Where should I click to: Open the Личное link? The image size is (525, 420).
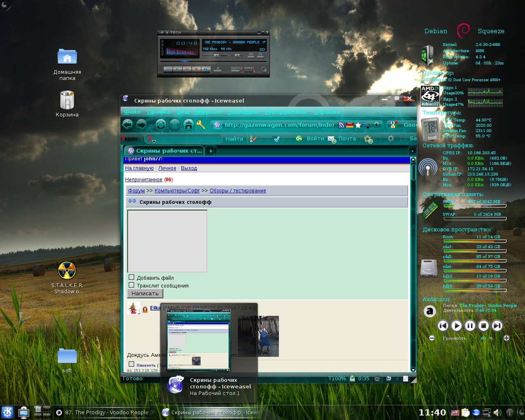(167, 168)
